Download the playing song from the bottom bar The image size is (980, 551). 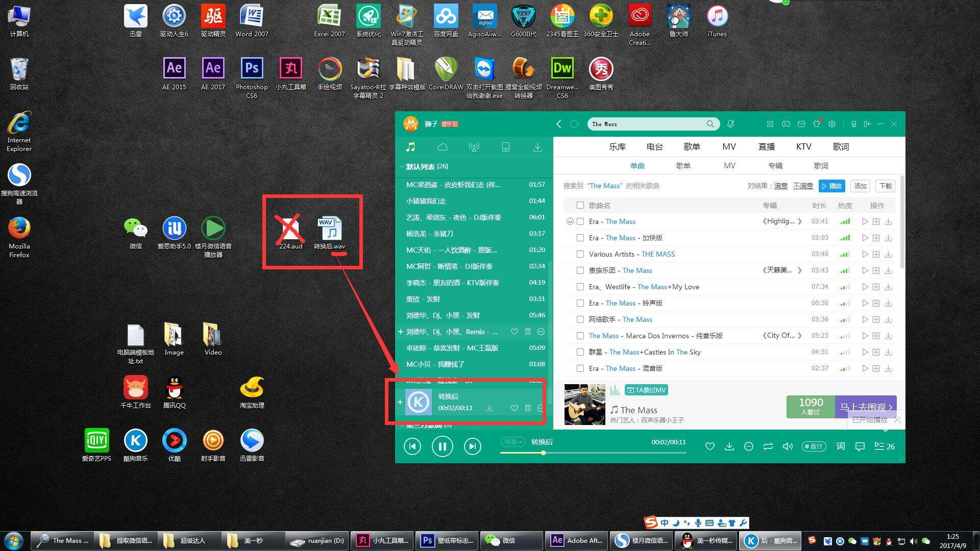click(729, 446)
